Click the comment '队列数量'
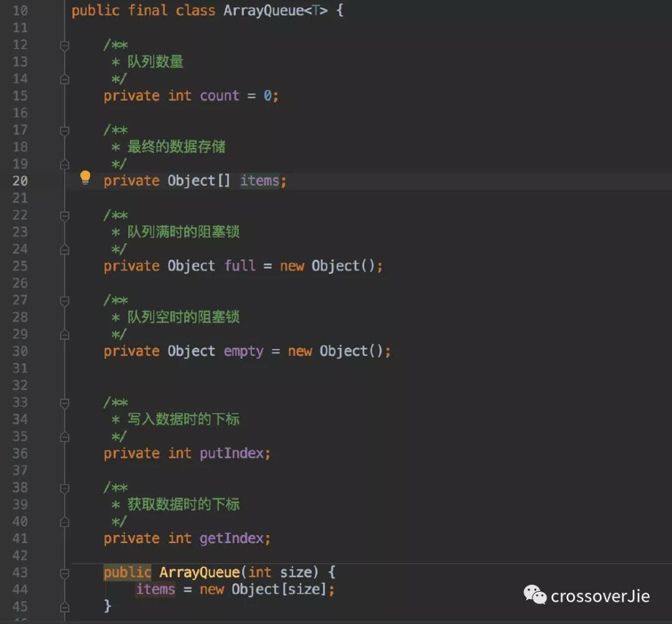This screenshot has width=672, height=624. click(x=155, y=62)
